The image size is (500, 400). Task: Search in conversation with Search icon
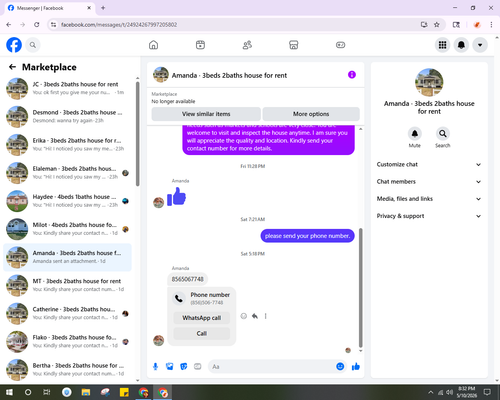[443, 134]
